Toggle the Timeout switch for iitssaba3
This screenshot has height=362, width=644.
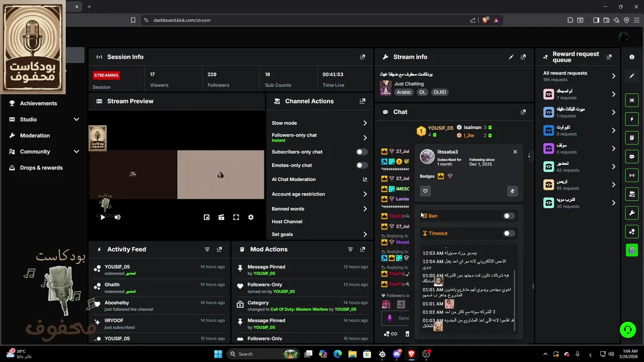point(509,233)
